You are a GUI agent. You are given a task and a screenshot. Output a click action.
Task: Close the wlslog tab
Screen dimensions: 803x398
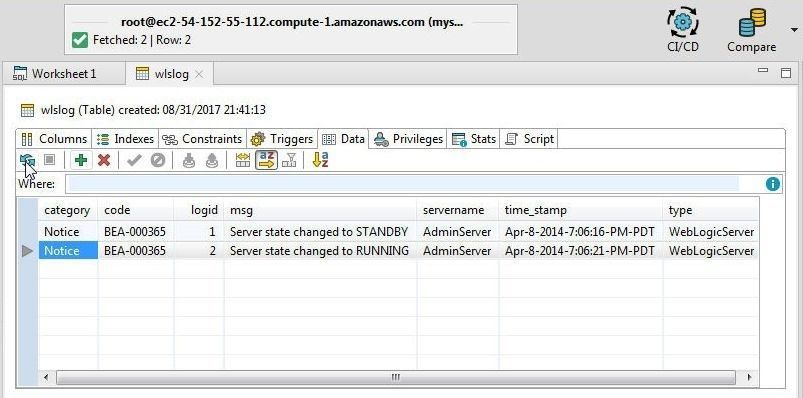click(199, 74)
